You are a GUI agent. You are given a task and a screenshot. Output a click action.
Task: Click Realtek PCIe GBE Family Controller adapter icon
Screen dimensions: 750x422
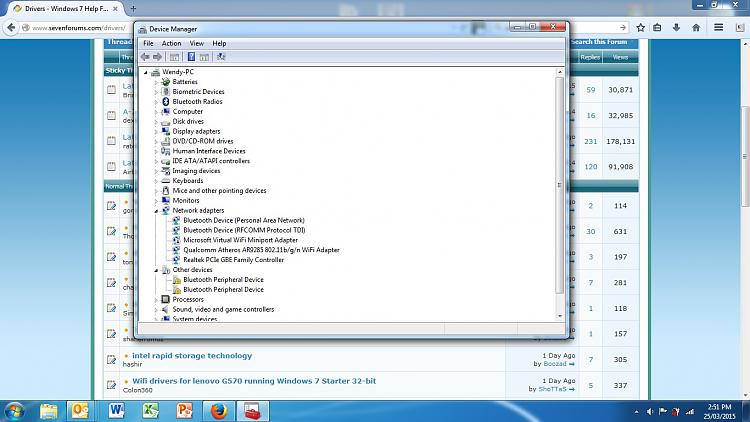[176, 260]
